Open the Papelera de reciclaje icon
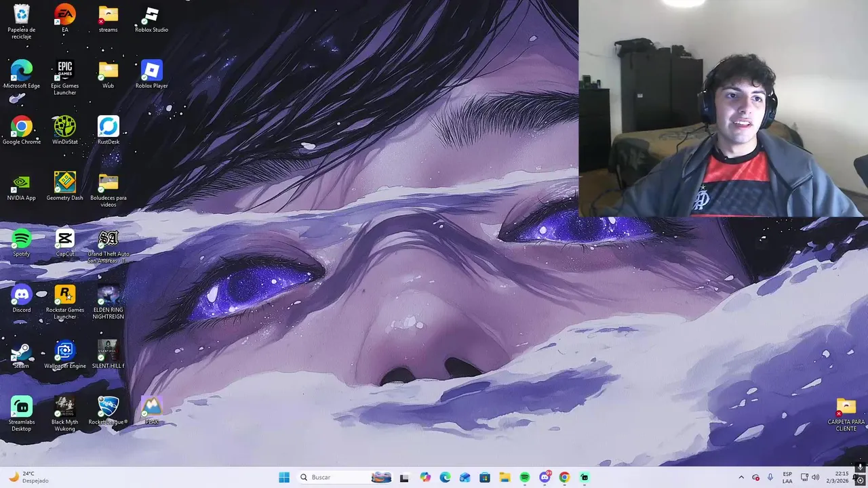Image resolution: width=868 pixels, height=488 pixels. (22, 21)
